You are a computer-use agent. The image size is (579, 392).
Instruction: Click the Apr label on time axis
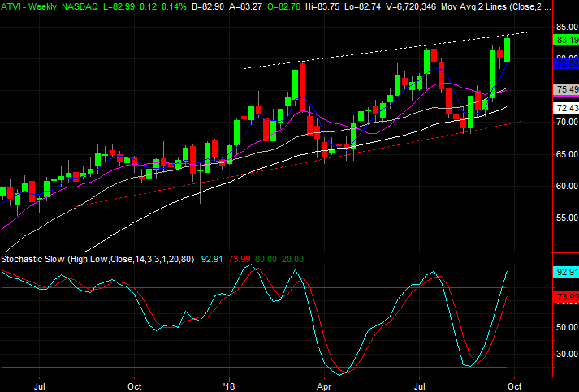pos(324,386)
